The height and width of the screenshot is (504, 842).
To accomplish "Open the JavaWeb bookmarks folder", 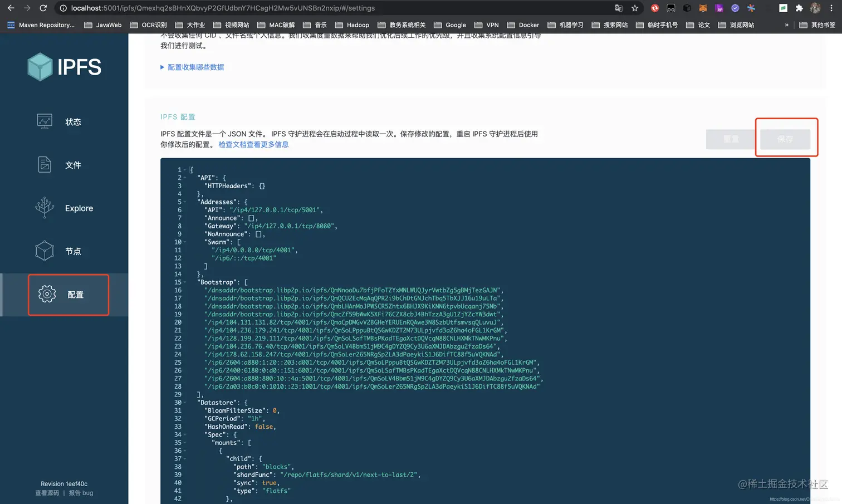I will (x=103, y=25).
